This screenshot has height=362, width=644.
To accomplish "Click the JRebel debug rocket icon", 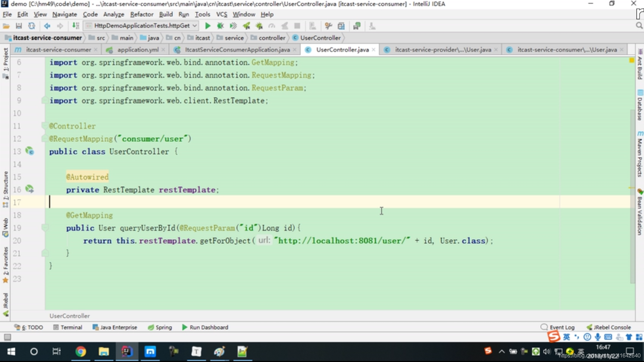I will pyautogui.click(x=259, y=26).
